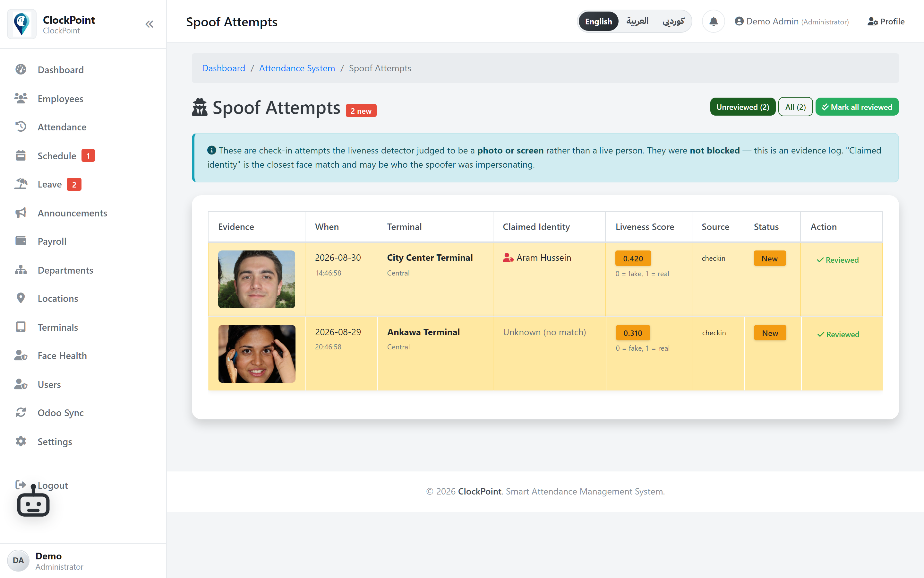
Task: Click the '2 new' red badge
Action: pyautogui.click(x=361, y=111)
